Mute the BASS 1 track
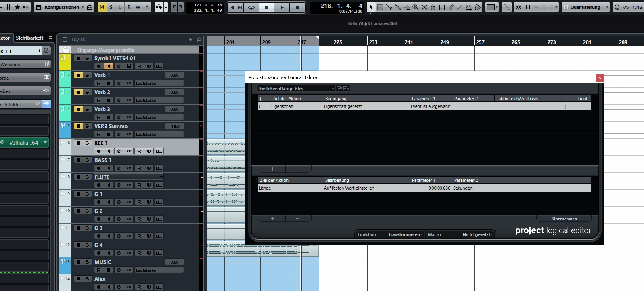The height and width of the screenshot is (291, 644). pyautogui.click(x=78, y=160)
